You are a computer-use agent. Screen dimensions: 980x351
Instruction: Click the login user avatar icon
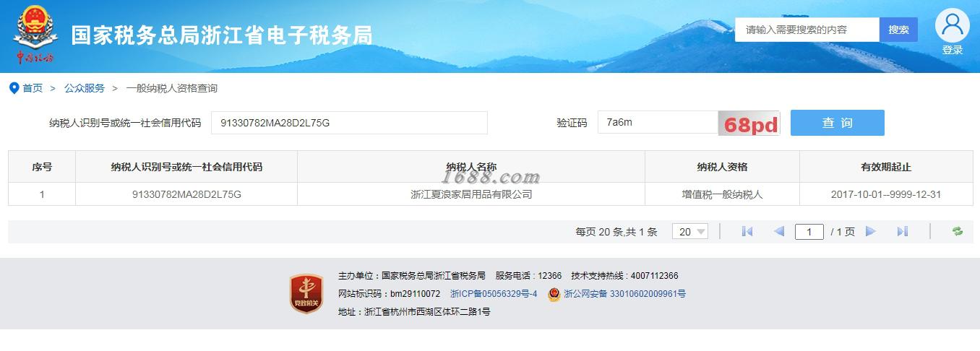pyautogui.click(x=952, y=26)
